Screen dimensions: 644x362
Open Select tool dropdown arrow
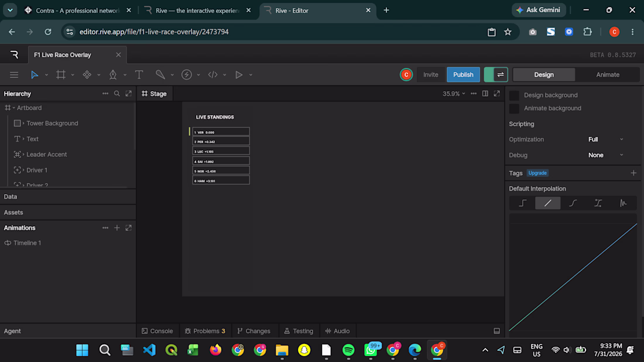pyautogui.click(x=46, y=75)
